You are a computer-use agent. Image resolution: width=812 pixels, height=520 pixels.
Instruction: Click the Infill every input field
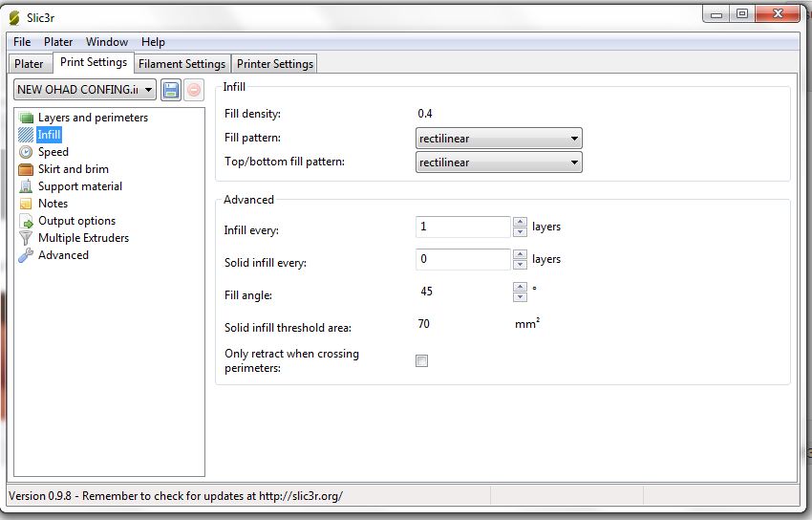(463, 227)
